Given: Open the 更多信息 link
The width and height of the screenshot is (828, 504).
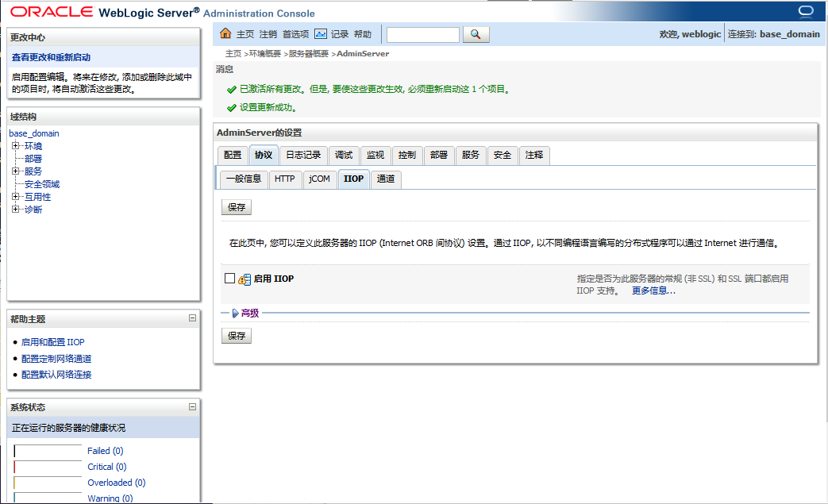Looking at the screenshot, I should pyautogui.click(x=653, y=291).
